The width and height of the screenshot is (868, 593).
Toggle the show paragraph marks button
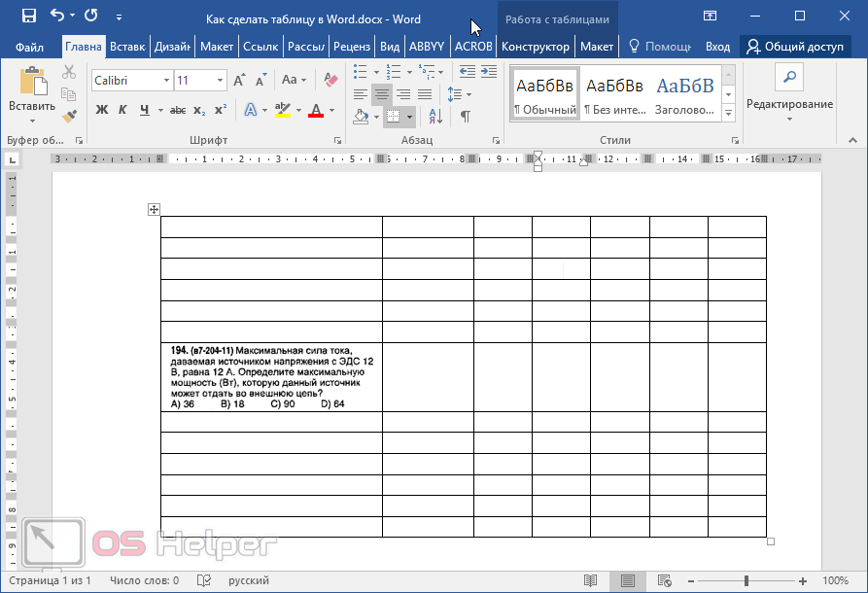click(465, 117)
